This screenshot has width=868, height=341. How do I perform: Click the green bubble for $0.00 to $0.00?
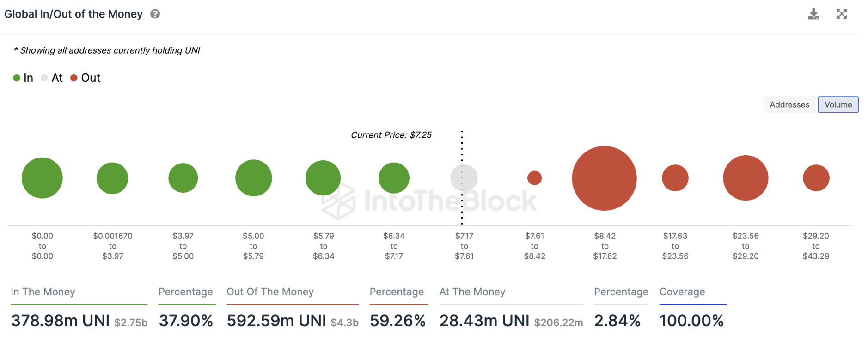[x=42, y=178]
